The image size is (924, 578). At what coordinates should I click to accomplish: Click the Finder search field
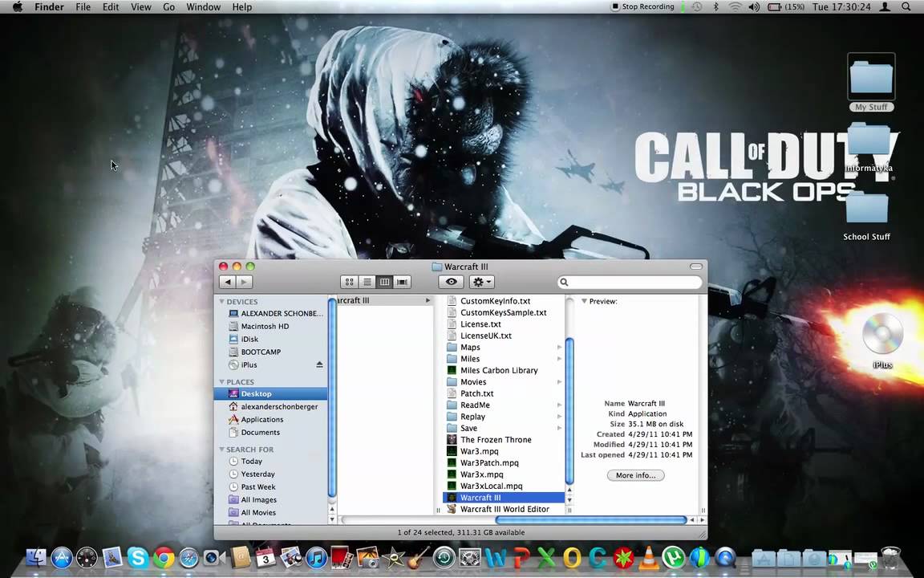630,282
